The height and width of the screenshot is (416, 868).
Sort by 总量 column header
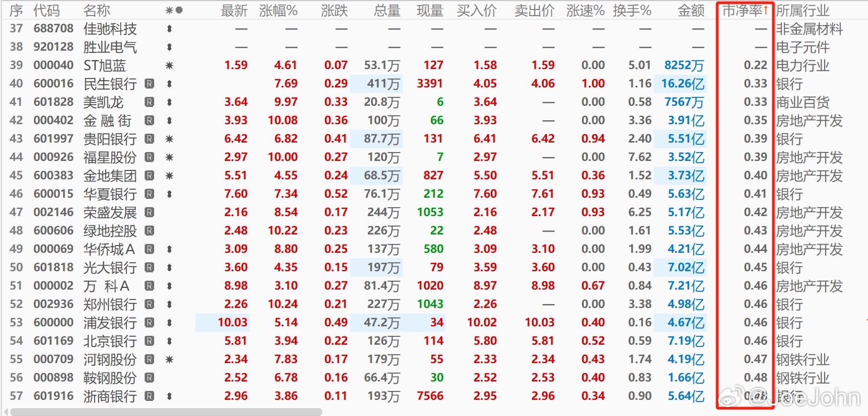(387, 11)
